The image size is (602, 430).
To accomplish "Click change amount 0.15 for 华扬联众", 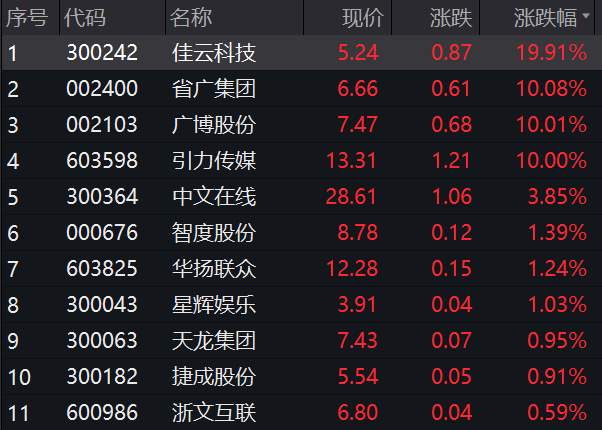I will (x=452, y=268).
